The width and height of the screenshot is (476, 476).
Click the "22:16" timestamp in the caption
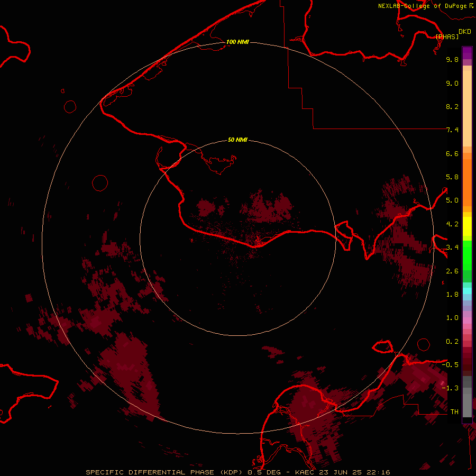click(x=378, y=472)
